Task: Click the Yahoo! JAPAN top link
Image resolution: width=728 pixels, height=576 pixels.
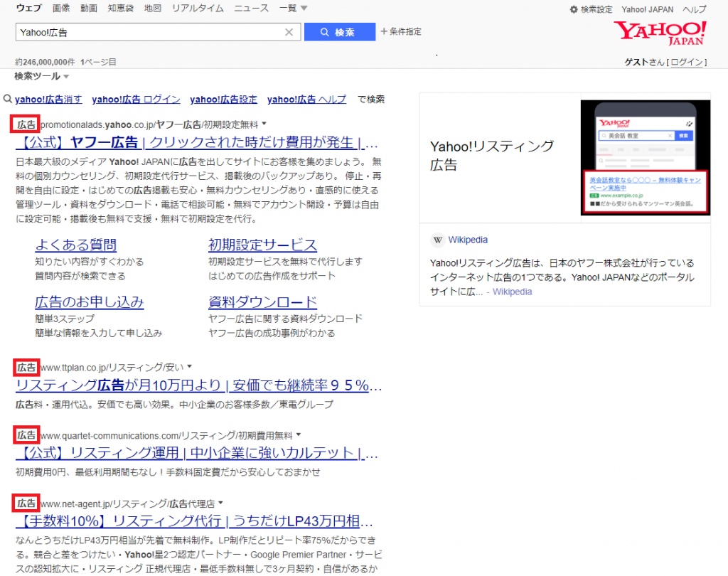Action: tap(647, 9)
